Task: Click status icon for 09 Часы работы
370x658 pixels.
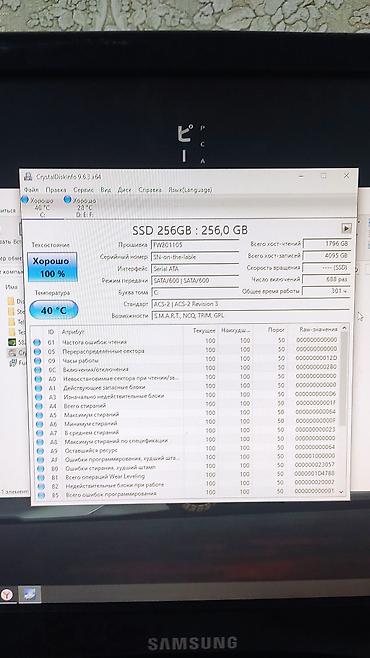Action: [37, 361]
